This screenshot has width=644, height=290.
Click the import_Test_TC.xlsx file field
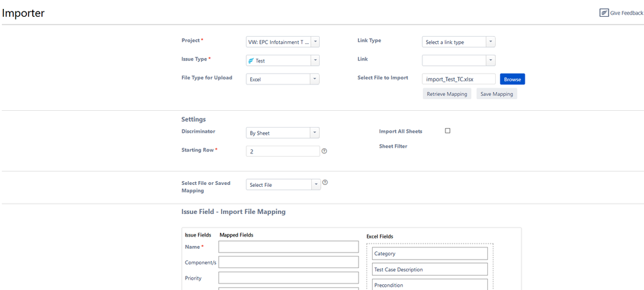coord(459,79)
